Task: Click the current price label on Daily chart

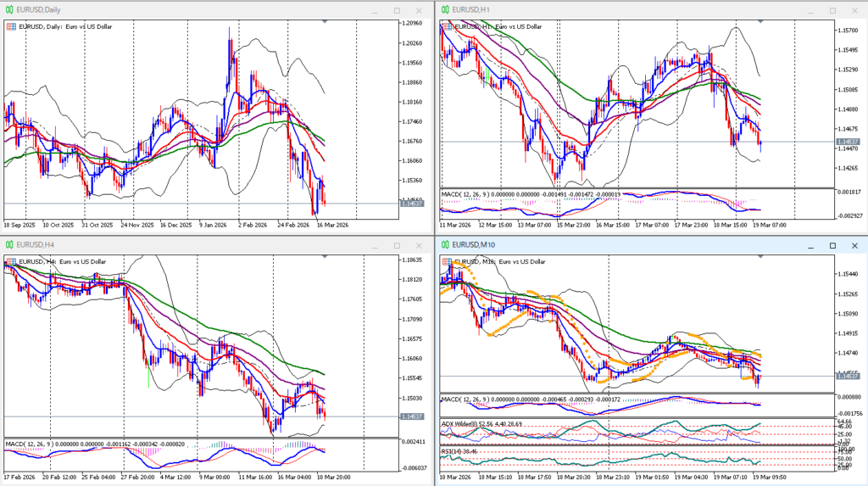Action: pos(414,204)
